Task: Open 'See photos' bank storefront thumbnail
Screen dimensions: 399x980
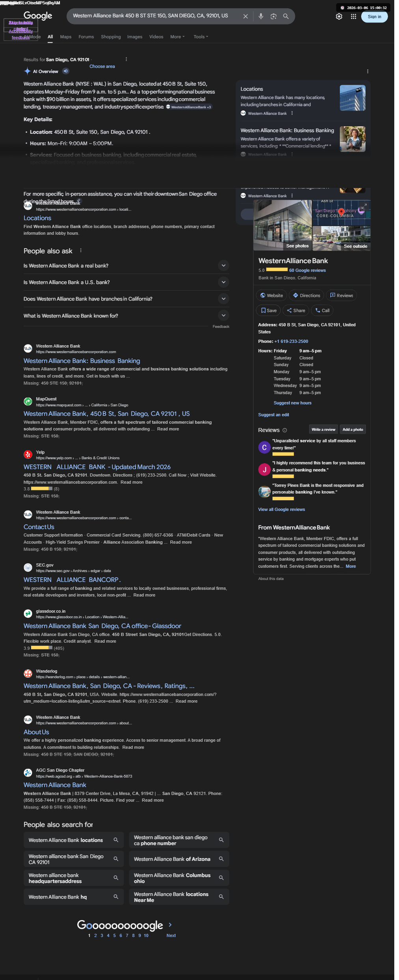Action: coord(283,225)
